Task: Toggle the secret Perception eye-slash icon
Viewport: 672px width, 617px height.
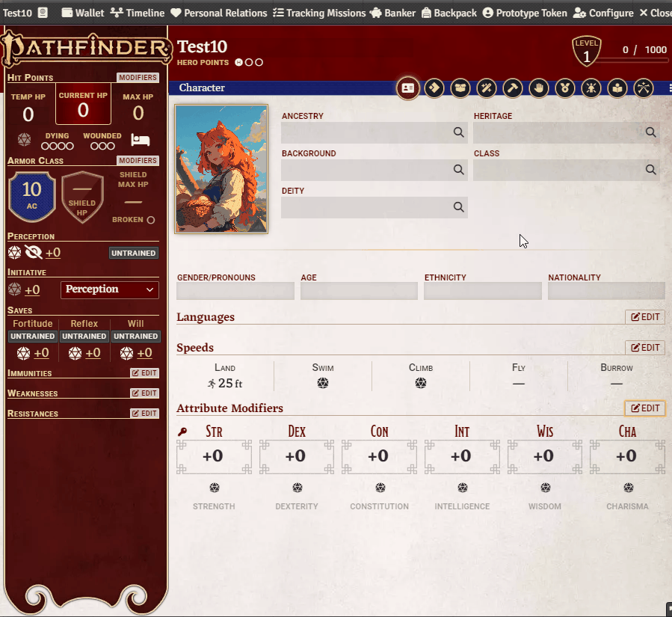Action: [x=34, y=253]
